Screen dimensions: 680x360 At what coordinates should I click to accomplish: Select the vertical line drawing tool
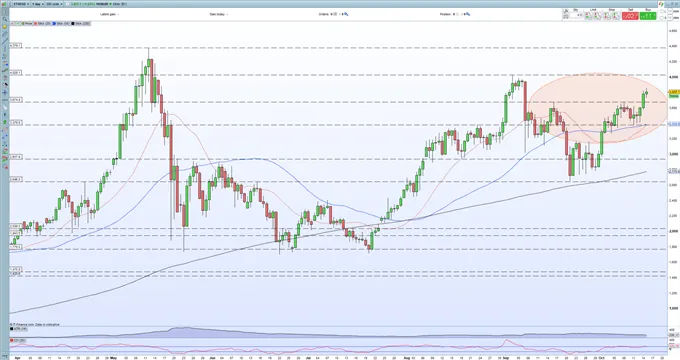click(x=5, y=49)
